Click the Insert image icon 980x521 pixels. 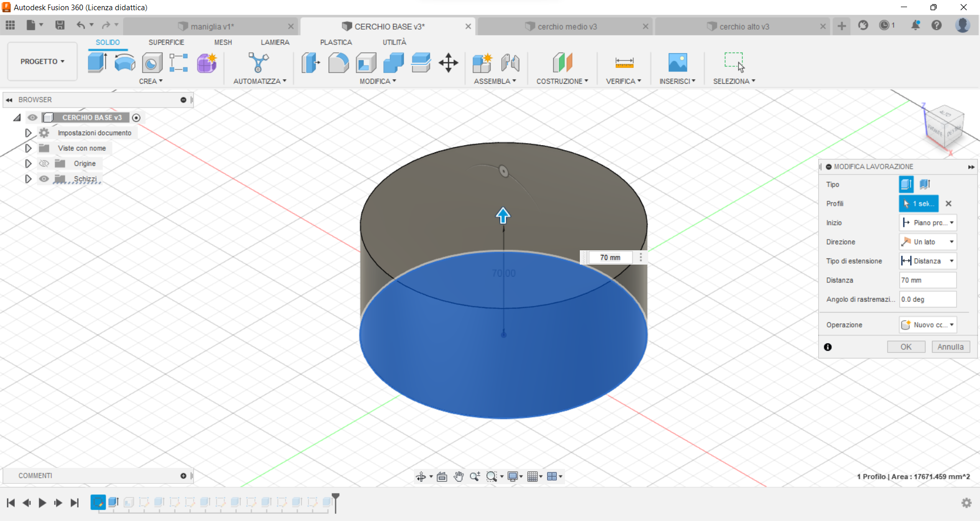click(678, 63)
